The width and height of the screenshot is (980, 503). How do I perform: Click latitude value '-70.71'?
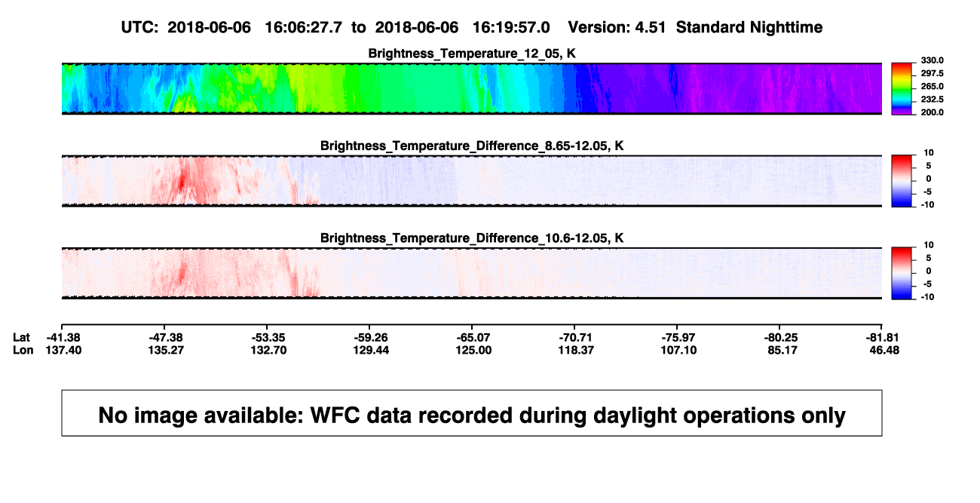(576, 336)
